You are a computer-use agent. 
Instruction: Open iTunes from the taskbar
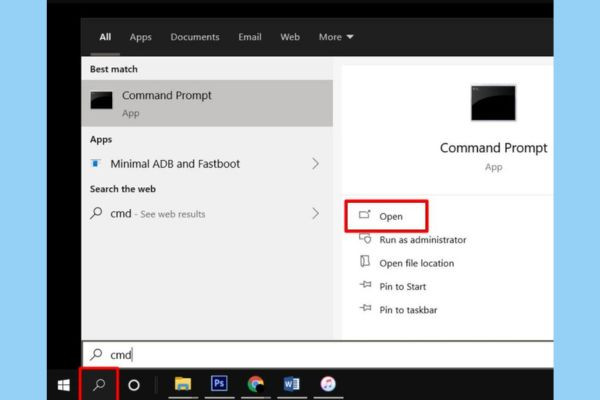pos(328,384)
